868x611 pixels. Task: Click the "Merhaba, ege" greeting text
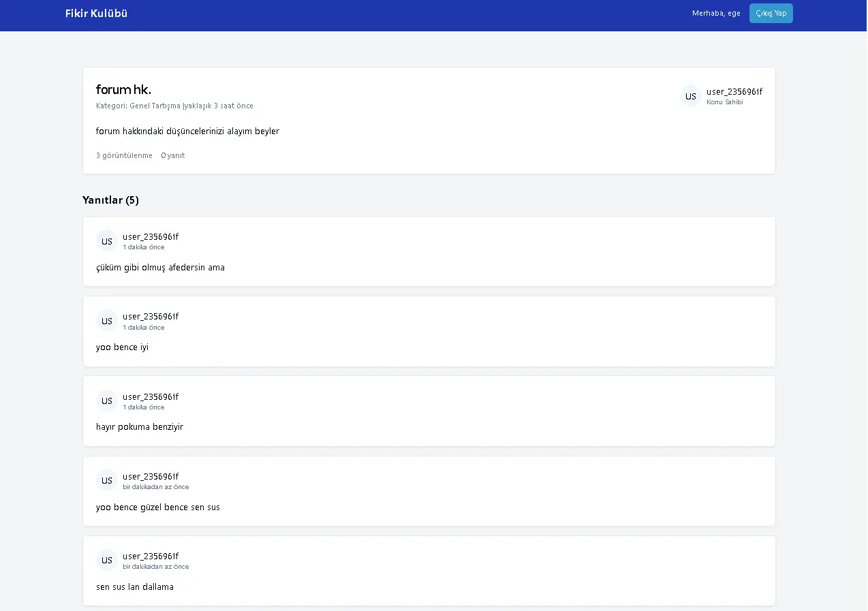tap(715, 14)
